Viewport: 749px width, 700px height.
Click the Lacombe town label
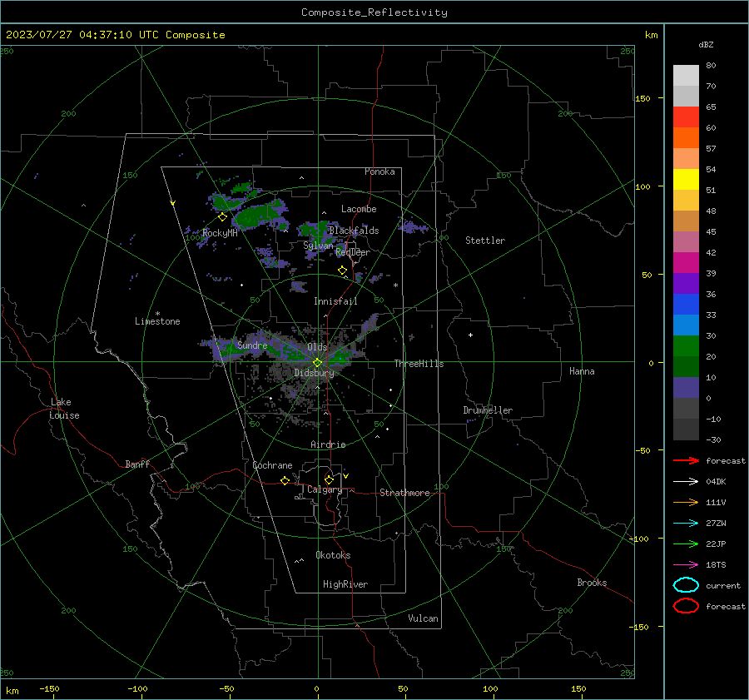[x=359, y=209]
